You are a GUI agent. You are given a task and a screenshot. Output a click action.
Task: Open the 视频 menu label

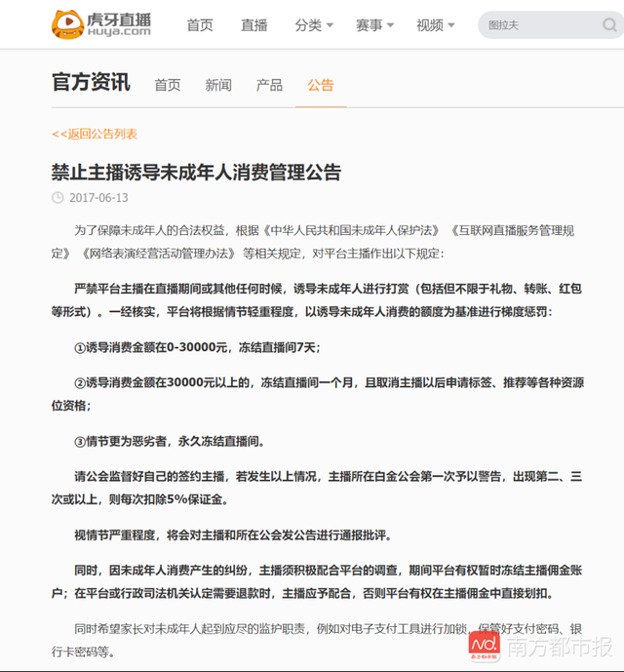click(430, 25)
